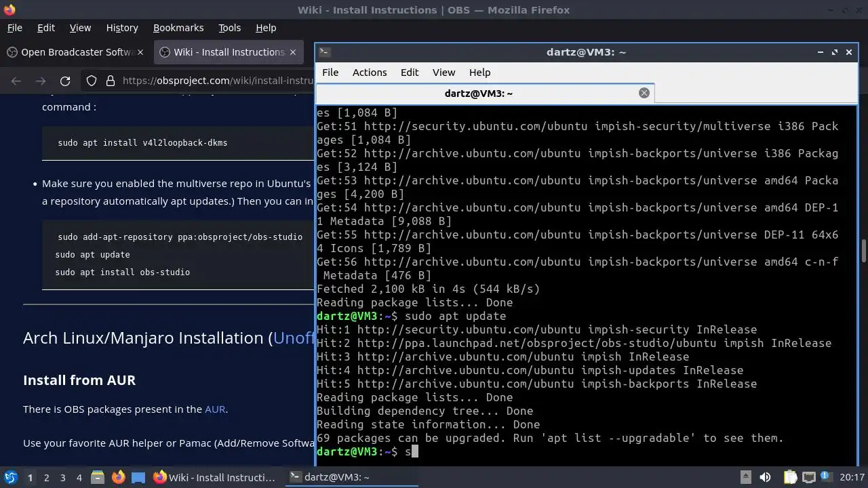
Task: Close the dartz@VM3 terminal tab
Action: click(x=644, y=93)
